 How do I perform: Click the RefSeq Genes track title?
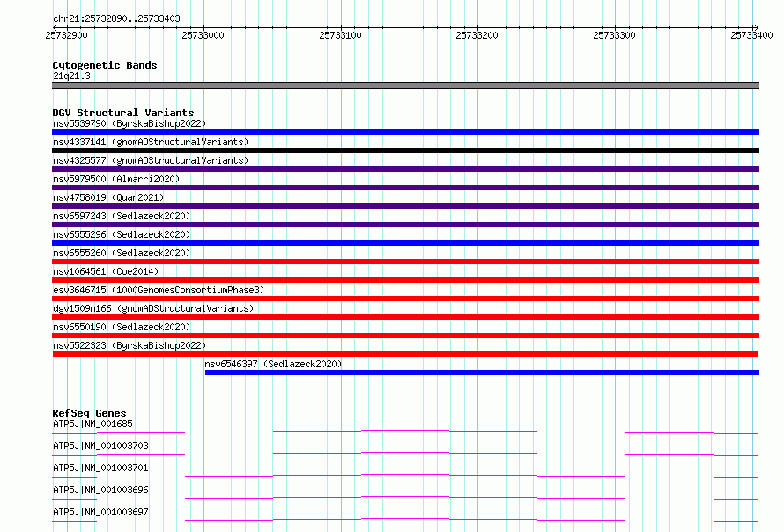click(x=89, y=413)
